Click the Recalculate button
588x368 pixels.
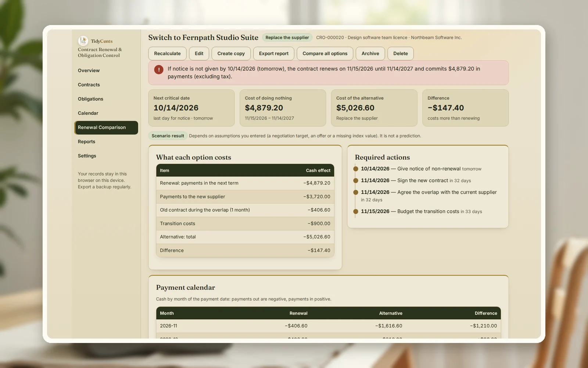tap(167, 53)
